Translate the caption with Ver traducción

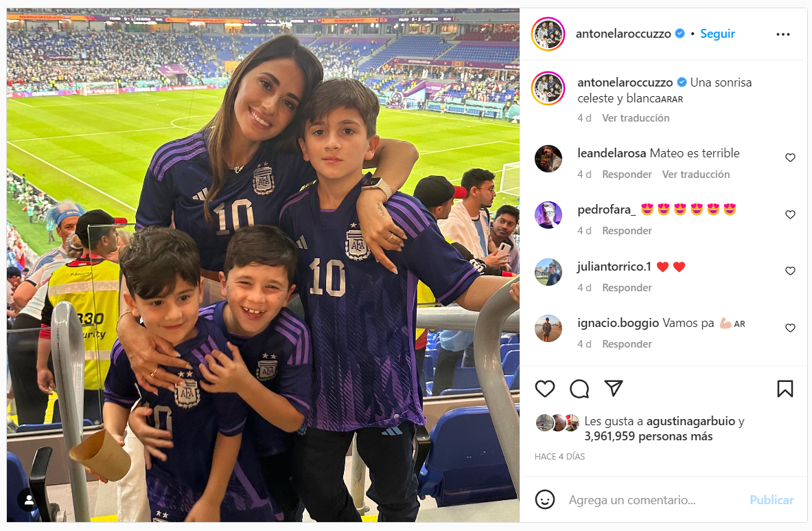click(x=636, y=118)
